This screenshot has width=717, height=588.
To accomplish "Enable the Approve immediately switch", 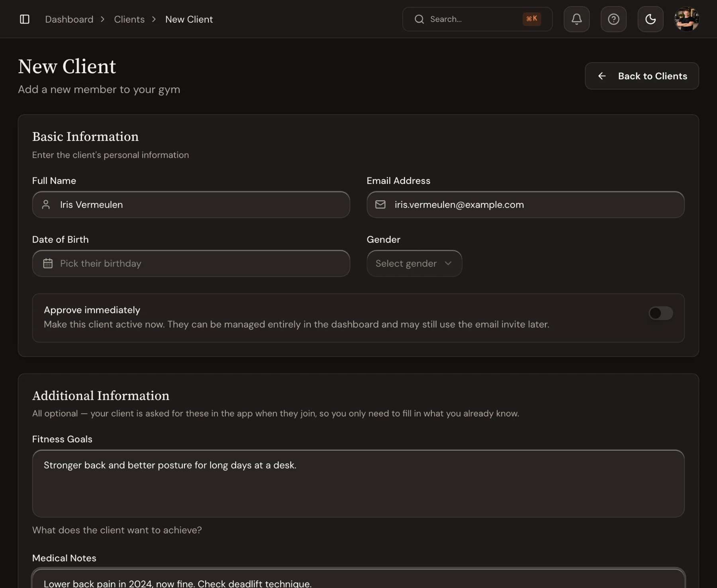I will click(661, 313).
